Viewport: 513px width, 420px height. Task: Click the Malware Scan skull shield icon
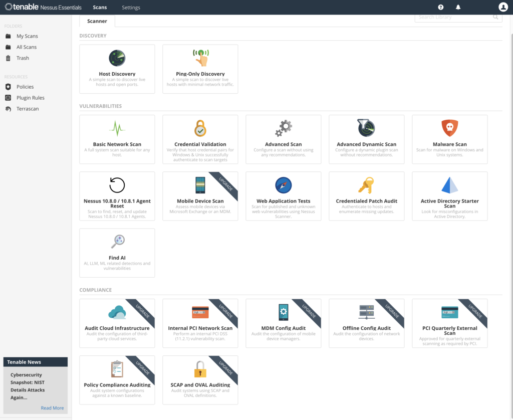coord(450,128)
